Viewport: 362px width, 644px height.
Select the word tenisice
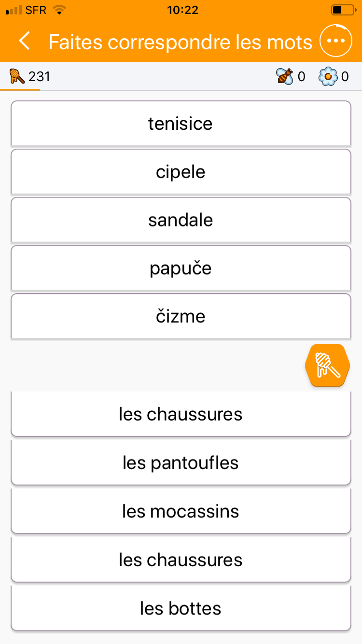tap(181, 124)
